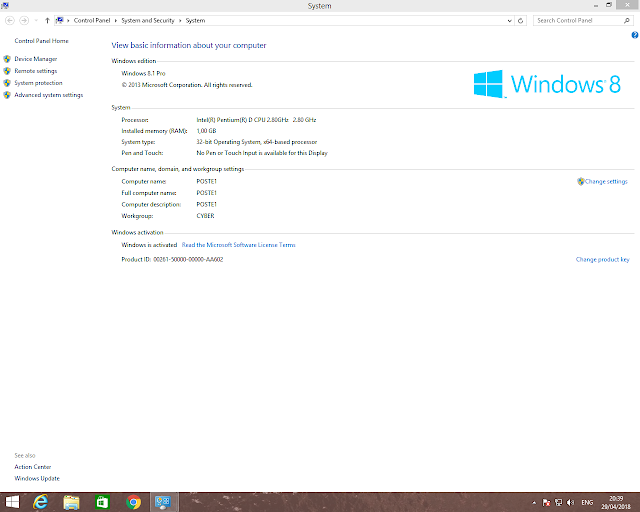
Task: Click the System window title bar icon
Action: point(5,5)
